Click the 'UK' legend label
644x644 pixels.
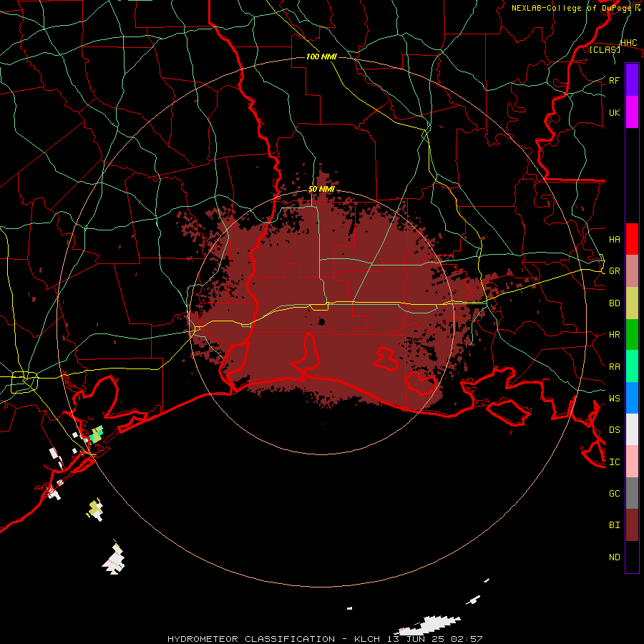tap(614, 112)
